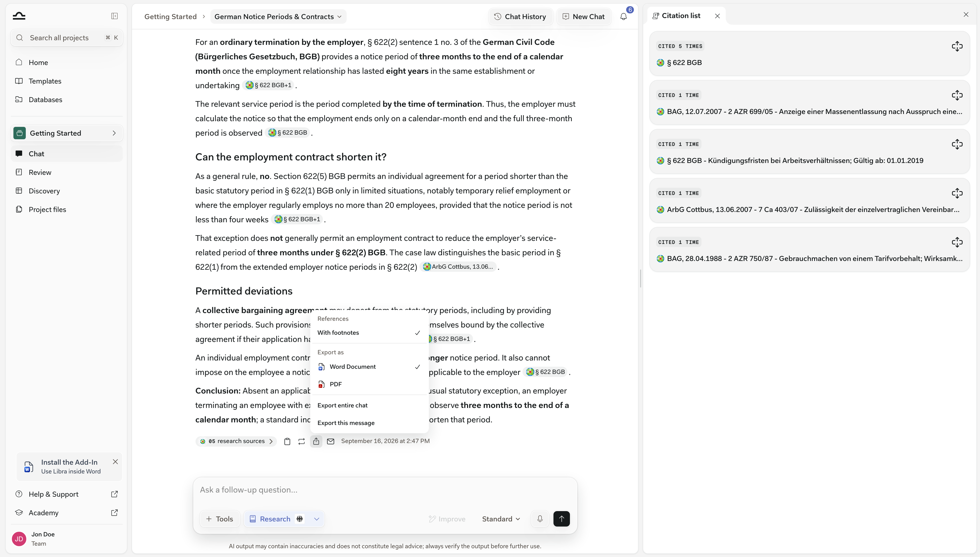Click the follow-up question input

[x=385, y=490]
